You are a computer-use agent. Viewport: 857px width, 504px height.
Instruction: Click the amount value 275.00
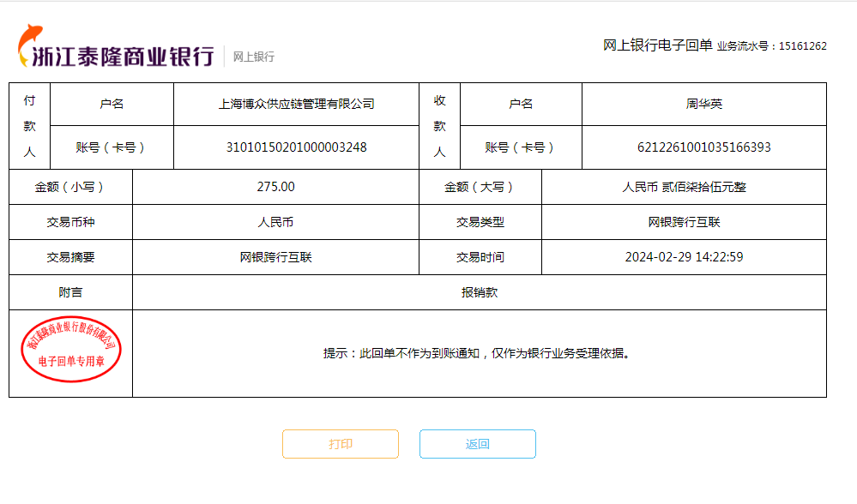(x=275, y=187)
